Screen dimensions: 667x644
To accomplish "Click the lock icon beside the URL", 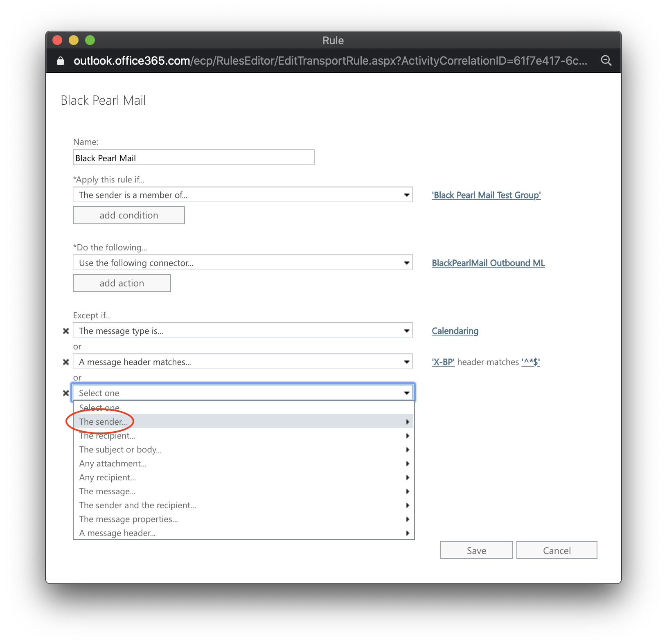I will [x=61, y=61].
